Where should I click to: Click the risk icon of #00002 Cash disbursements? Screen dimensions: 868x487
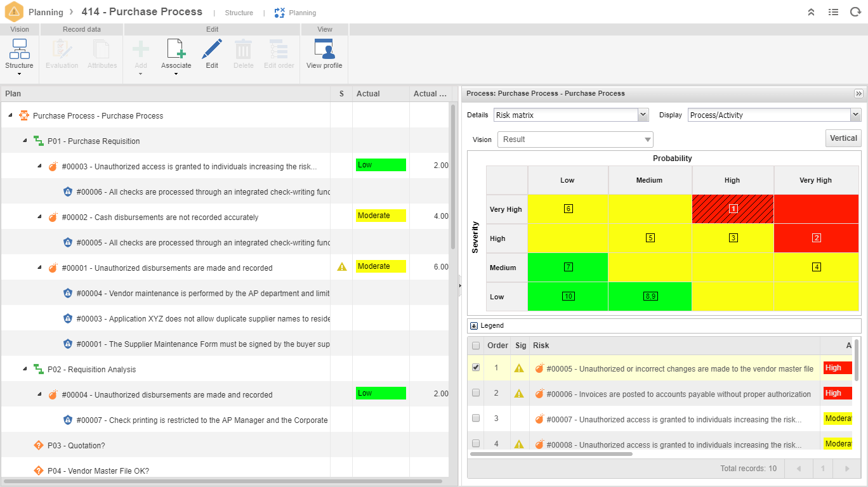[x=53, y=217]
